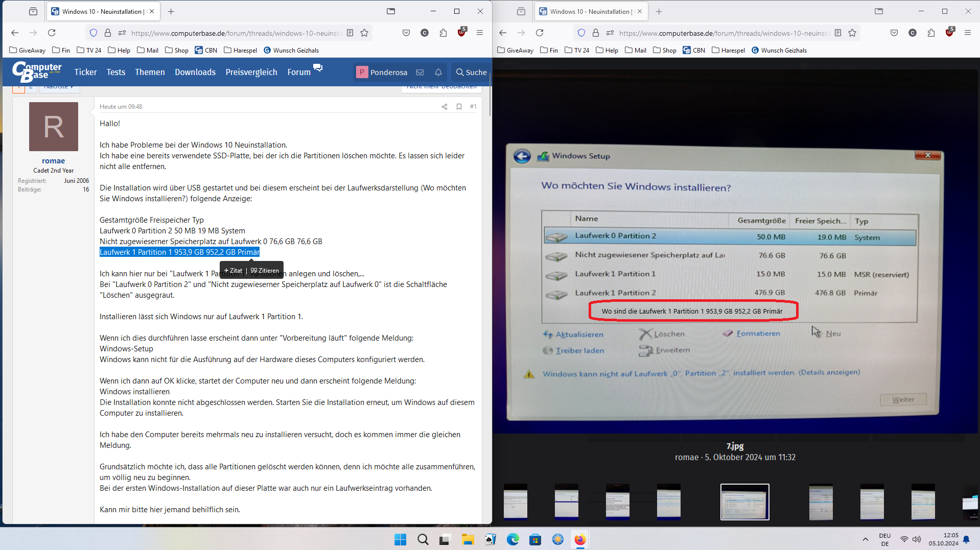Open File Explorer from the taskbar

tap(468, 539)
